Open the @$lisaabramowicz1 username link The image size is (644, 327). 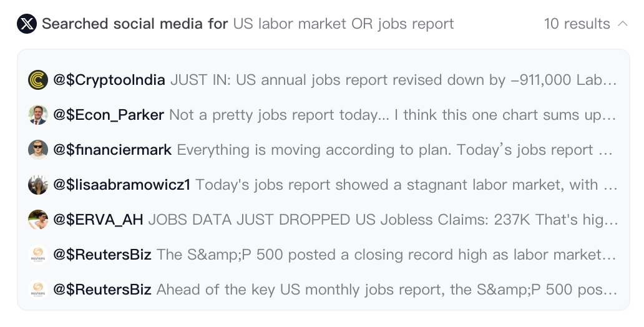pos(122,185)
